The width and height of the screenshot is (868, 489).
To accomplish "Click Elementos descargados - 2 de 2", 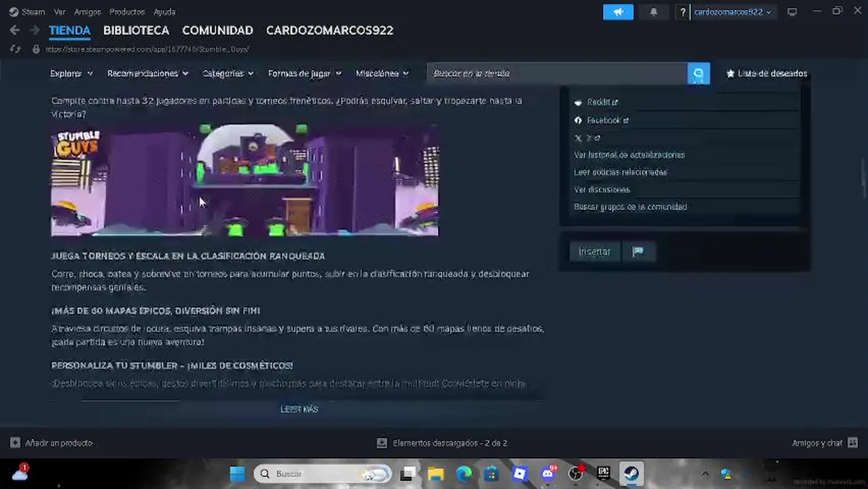I will click(450, 443).
